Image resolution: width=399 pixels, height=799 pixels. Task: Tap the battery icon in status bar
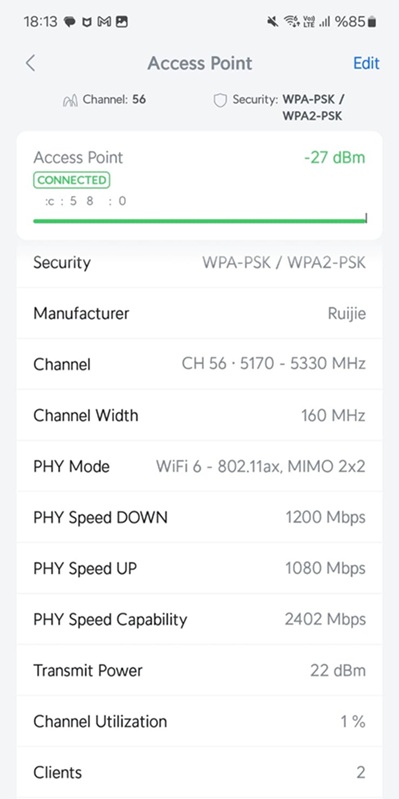click(x=372, y=21)
